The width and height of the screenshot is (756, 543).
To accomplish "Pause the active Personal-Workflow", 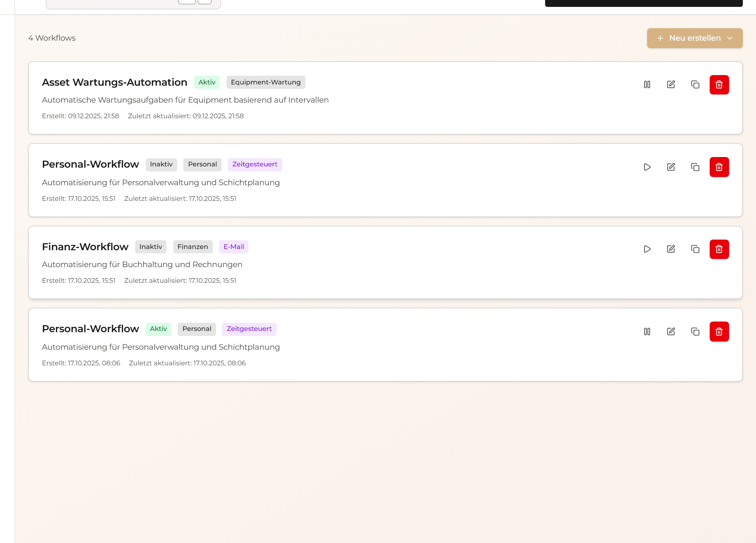I will [647, 332].
